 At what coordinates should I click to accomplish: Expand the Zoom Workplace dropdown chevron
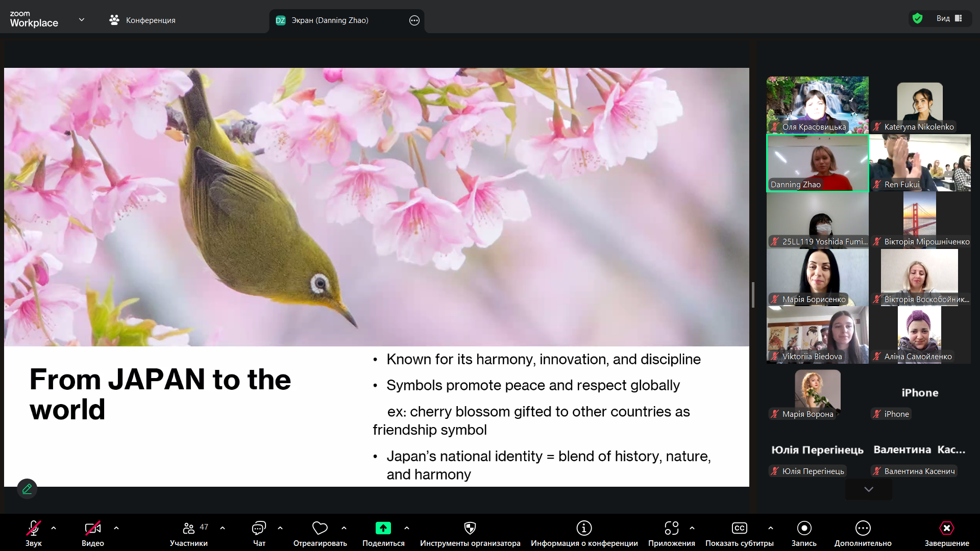82,20
